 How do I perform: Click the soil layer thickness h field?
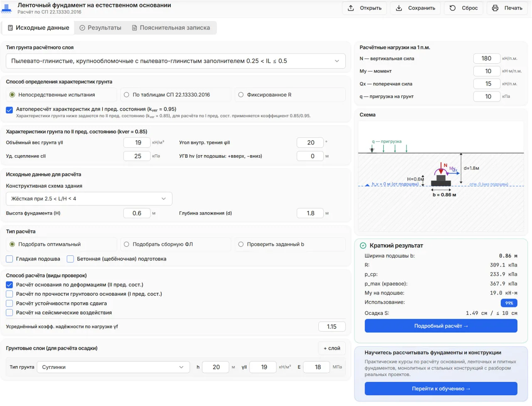pyautogui.click(x=215, y=367)
